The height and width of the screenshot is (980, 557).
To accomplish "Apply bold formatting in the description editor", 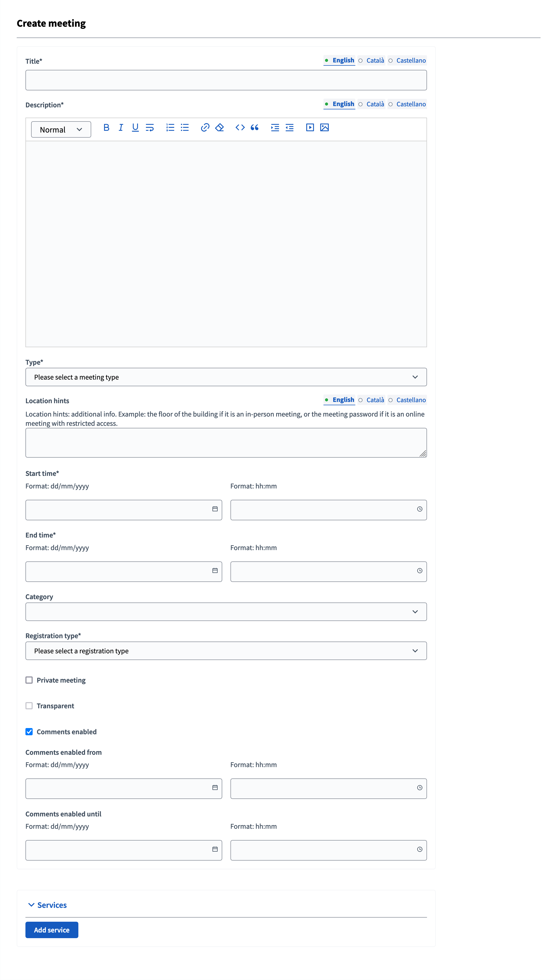I will coord(106,127).
